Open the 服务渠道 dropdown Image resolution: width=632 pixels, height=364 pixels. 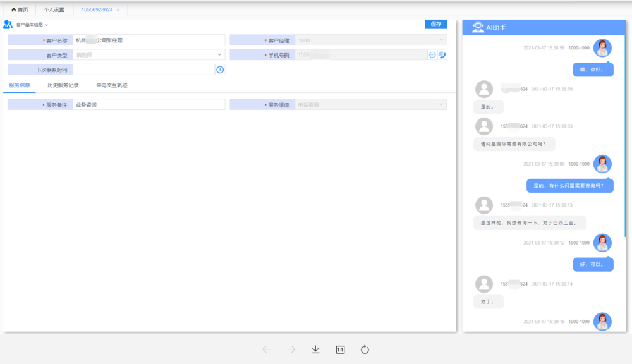[371, 105]
